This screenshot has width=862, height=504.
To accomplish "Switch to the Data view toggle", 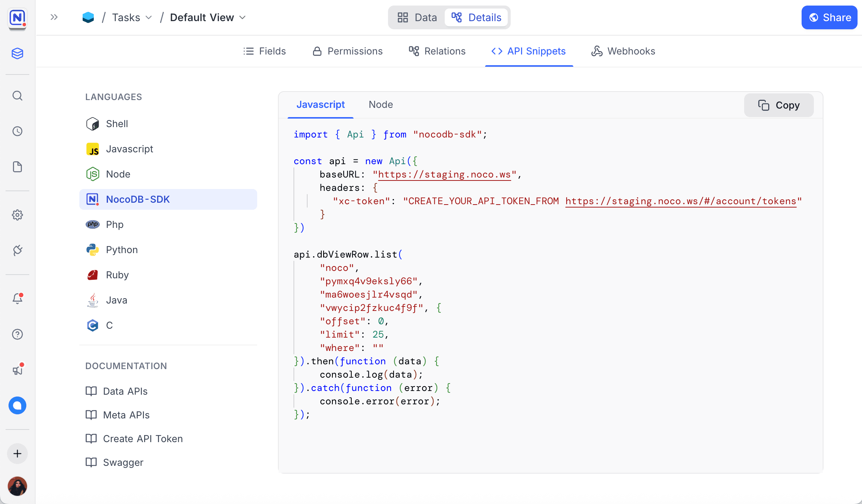I will click(x=417, y=17).
